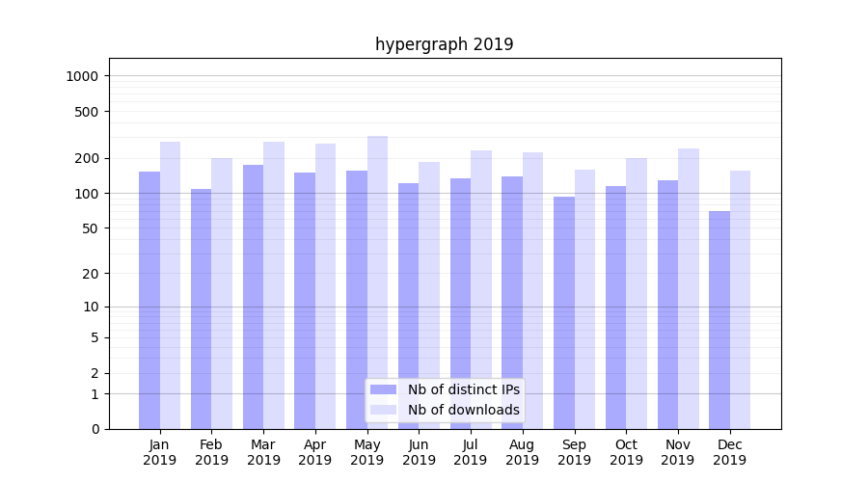Click the November downloads bar
Image resolution: width=868 pixels, height=482 pixels.
(x=689, y=288)
